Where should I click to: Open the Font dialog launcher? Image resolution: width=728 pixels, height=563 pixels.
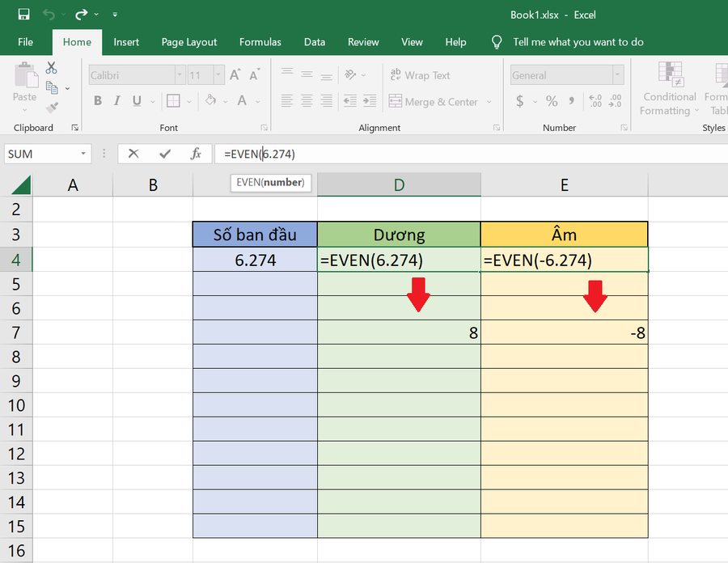(x=264, y=128)
